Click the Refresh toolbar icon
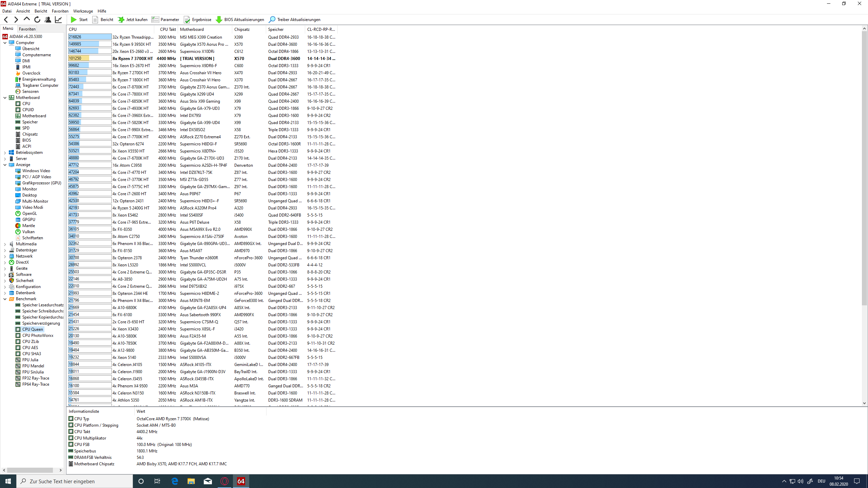The height and width of the screenshot is (488, 868). point(37,20)
